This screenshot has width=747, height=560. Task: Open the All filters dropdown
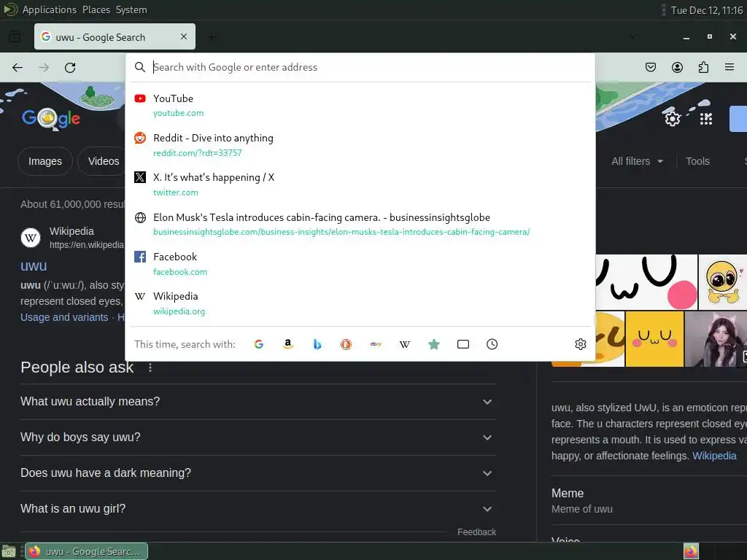click(637, 161)
